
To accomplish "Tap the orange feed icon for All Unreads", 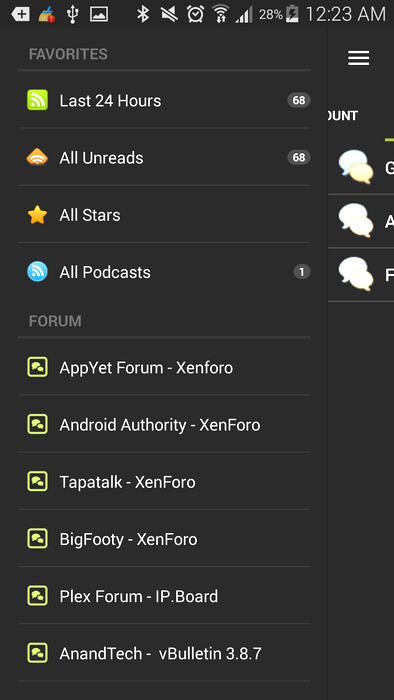I will click(x=37, y=157).
